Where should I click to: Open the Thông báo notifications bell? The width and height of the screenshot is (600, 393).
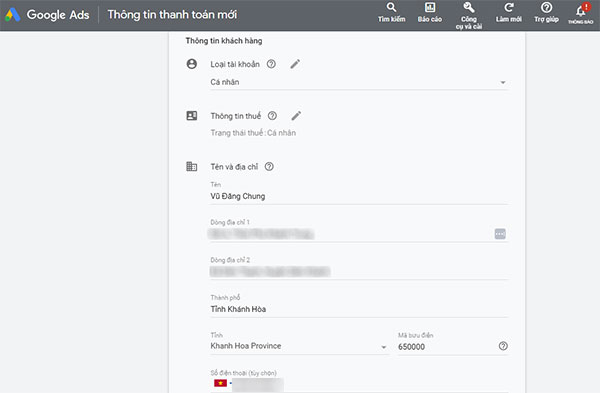[581, 13]
